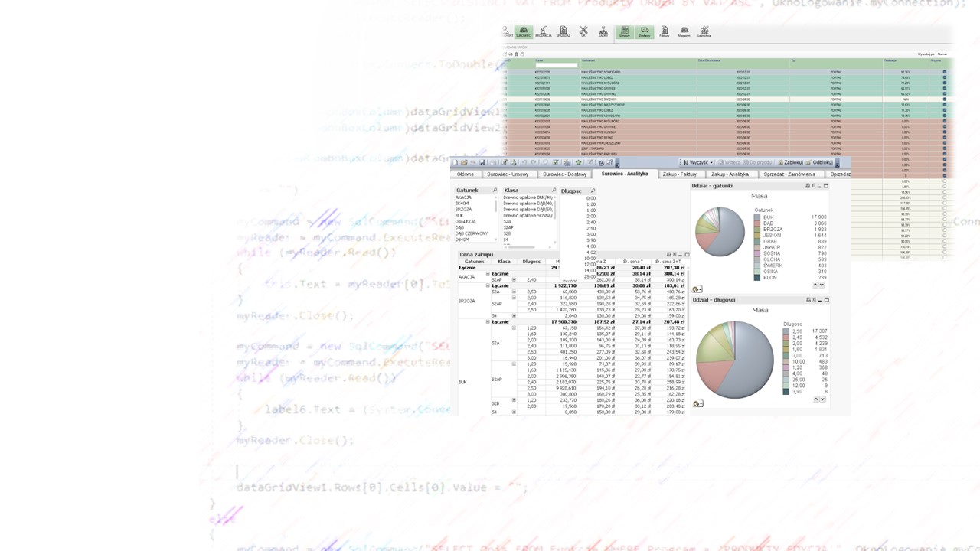This screenshot has width=980, height=551.
Task: Open the Surowiec module icon
Action: coord(524,31)
